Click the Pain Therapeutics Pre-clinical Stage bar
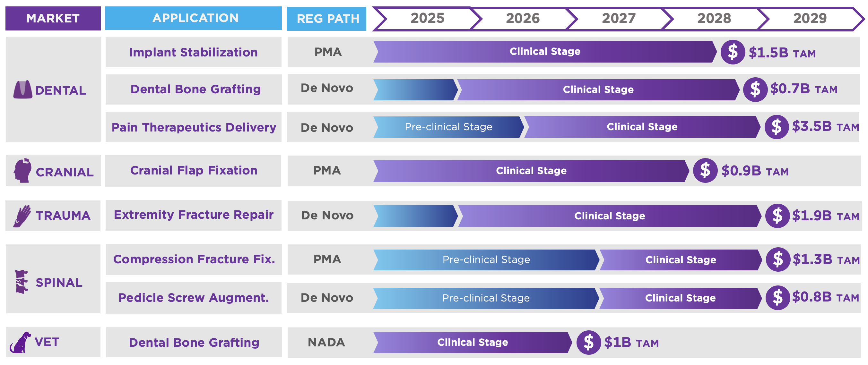The height and width of the screenshot is (365, 868). click(x=448, y=127)
